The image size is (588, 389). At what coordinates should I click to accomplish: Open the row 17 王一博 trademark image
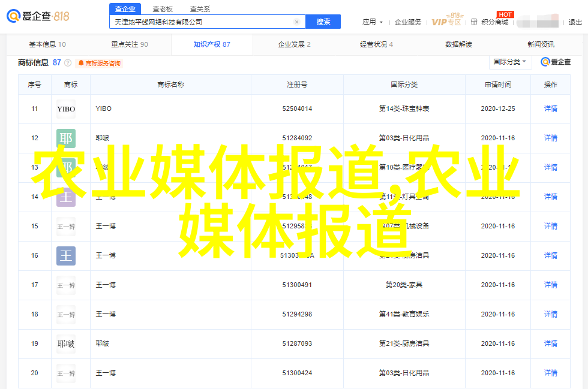(66, 285)
